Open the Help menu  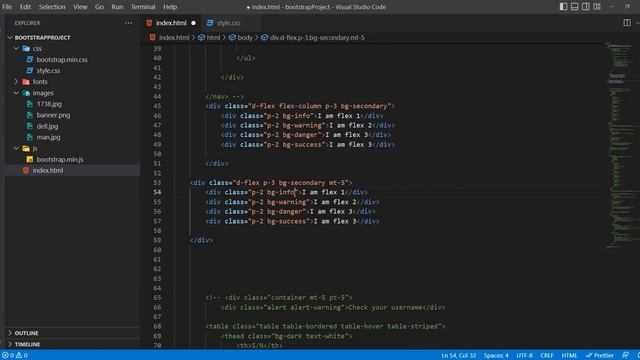coord(170,7)
